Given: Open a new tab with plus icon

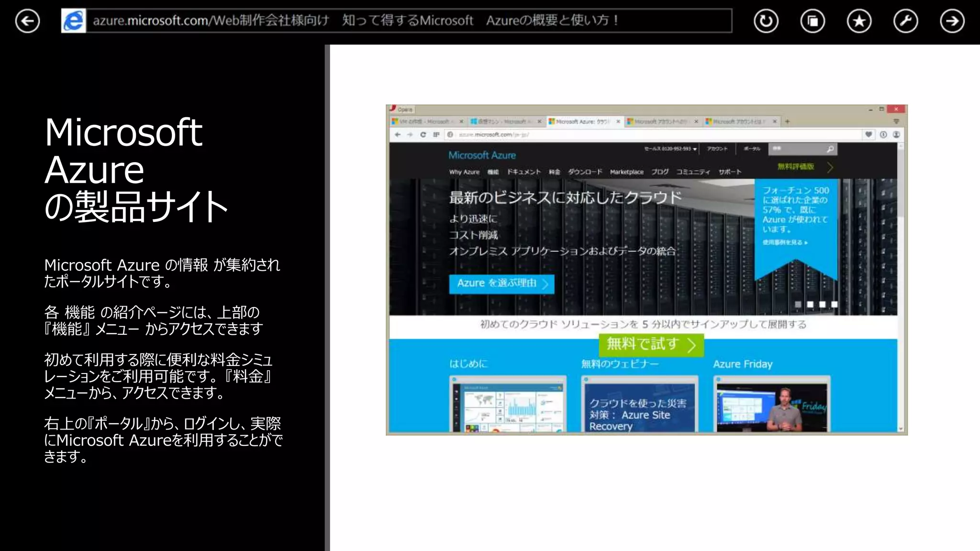Looking at the screenshot, I should (787, 121).
